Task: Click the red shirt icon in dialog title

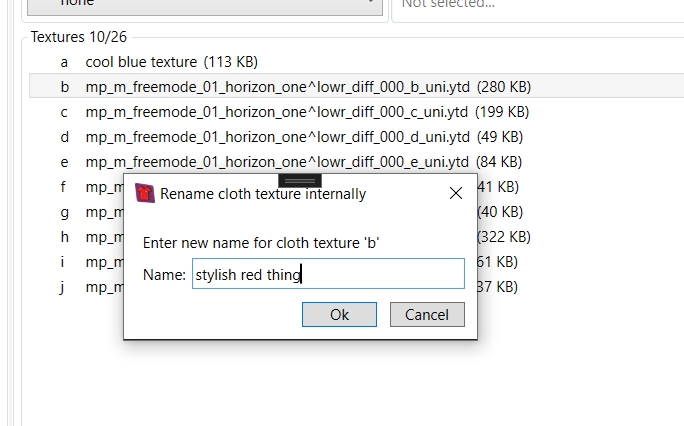Action: click(145, 193)
